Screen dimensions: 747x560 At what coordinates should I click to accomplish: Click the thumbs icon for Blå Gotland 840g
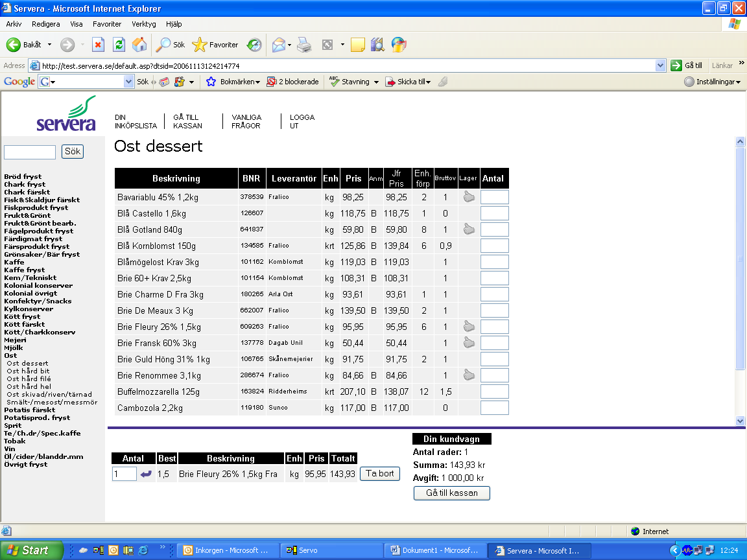469,229
